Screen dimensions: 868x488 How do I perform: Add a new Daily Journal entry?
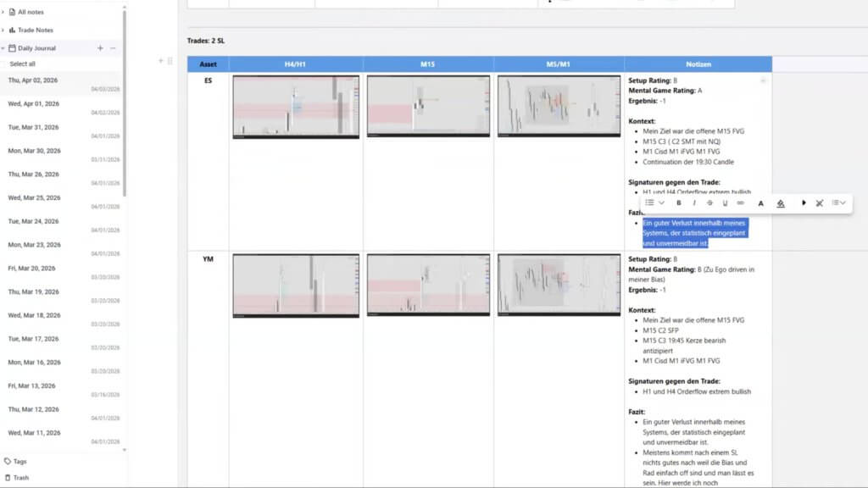100,48
